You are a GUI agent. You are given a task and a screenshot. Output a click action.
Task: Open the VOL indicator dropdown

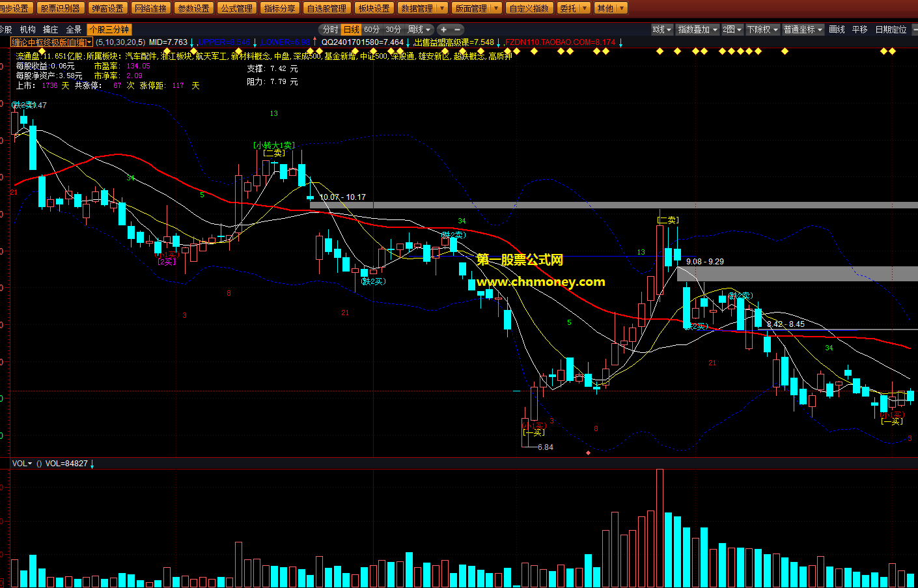pyautogui.click(x=21, y=464)
